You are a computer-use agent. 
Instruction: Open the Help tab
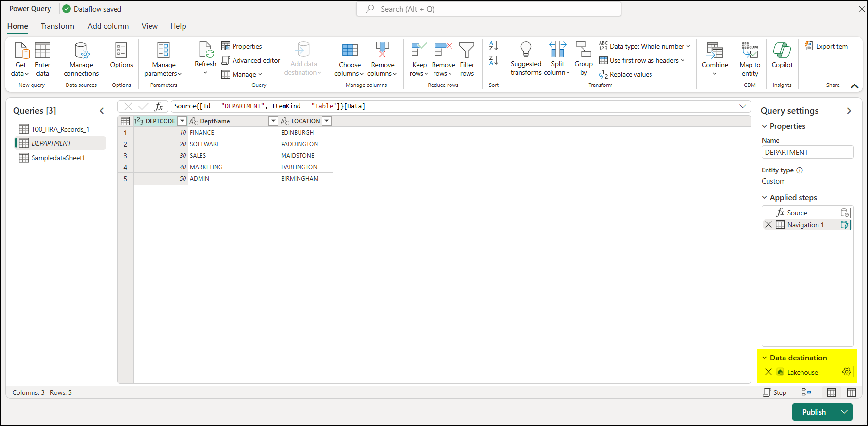point(178,26)
